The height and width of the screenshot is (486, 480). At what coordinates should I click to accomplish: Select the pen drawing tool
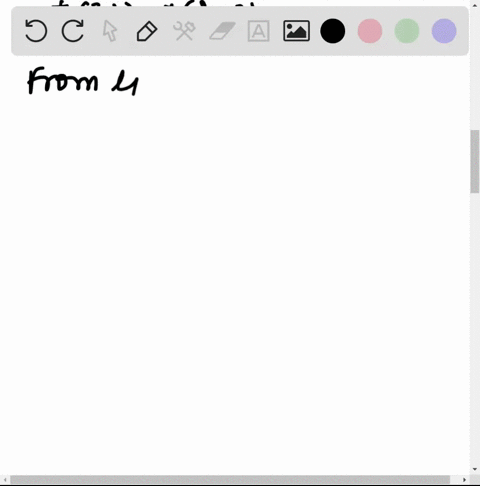tap(147, 31)
